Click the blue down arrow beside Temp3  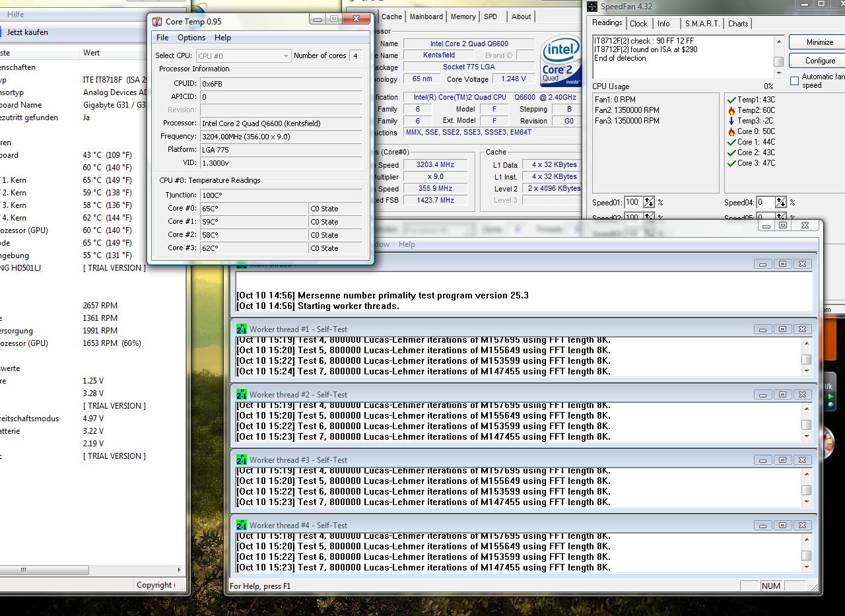pos(731,121)
